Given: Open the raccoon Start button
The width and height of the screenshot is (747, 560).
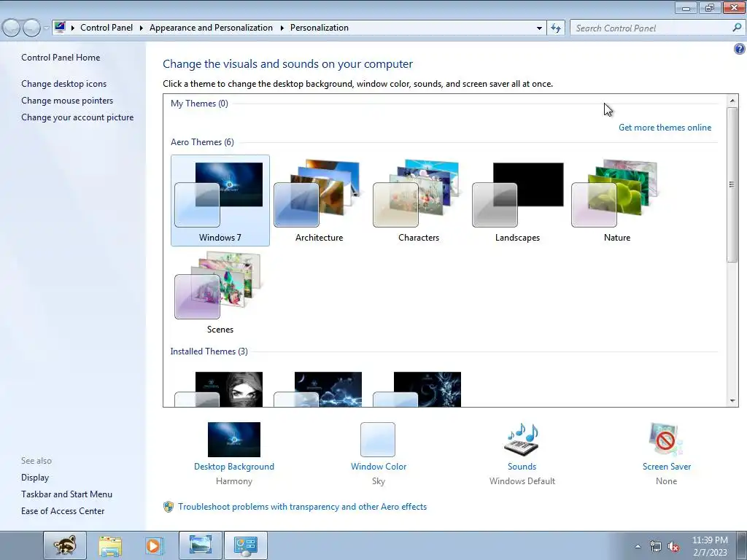Looking at the screenshot, I should tap(65, 545).
